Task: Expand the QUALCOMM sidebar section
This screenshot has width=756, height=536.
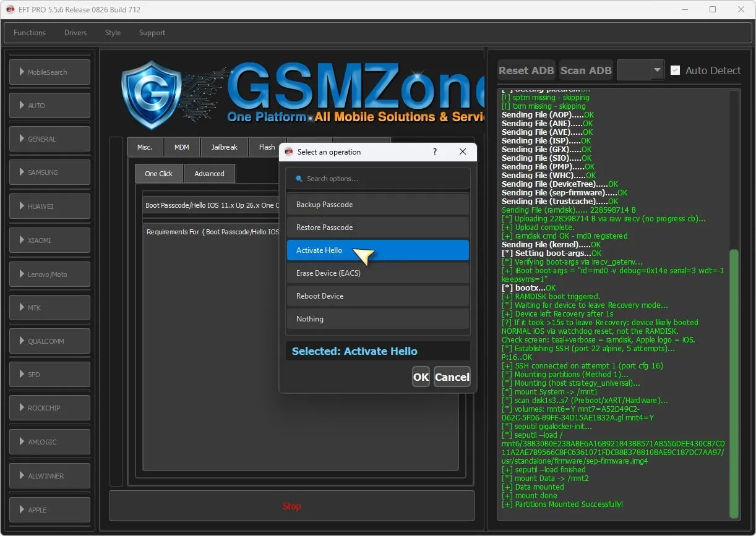Action: (x=49, y=341)
